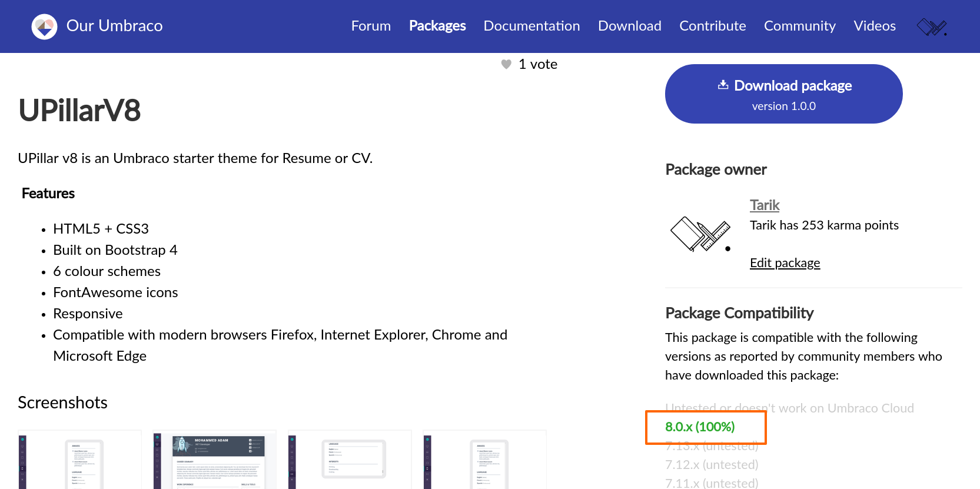
Task: Click the Package Compatibility heading
Action: 739,313
